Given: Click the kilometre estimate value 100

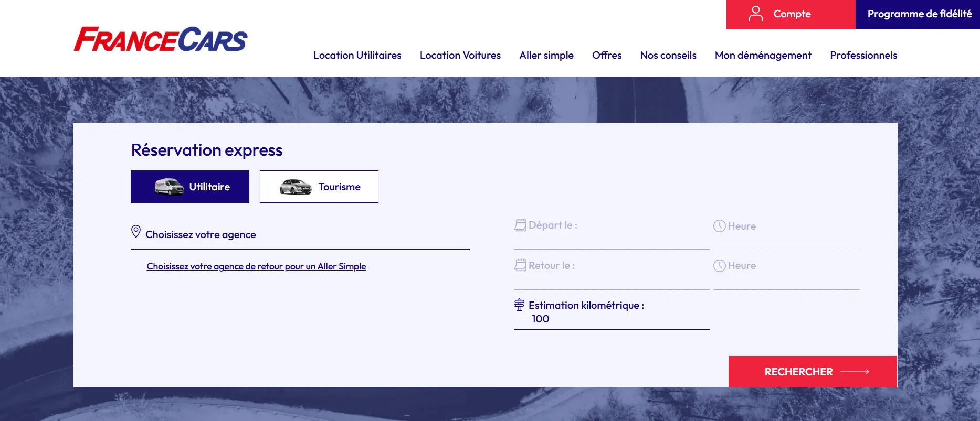Looking at the screenshot, I should tap(541, 319).
